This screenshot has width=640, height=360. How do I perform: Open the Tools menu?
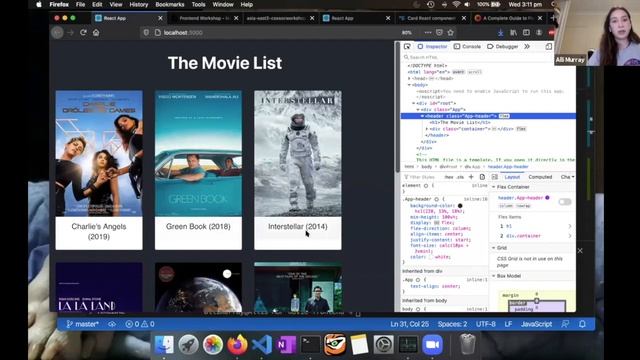tap(198, 4)
